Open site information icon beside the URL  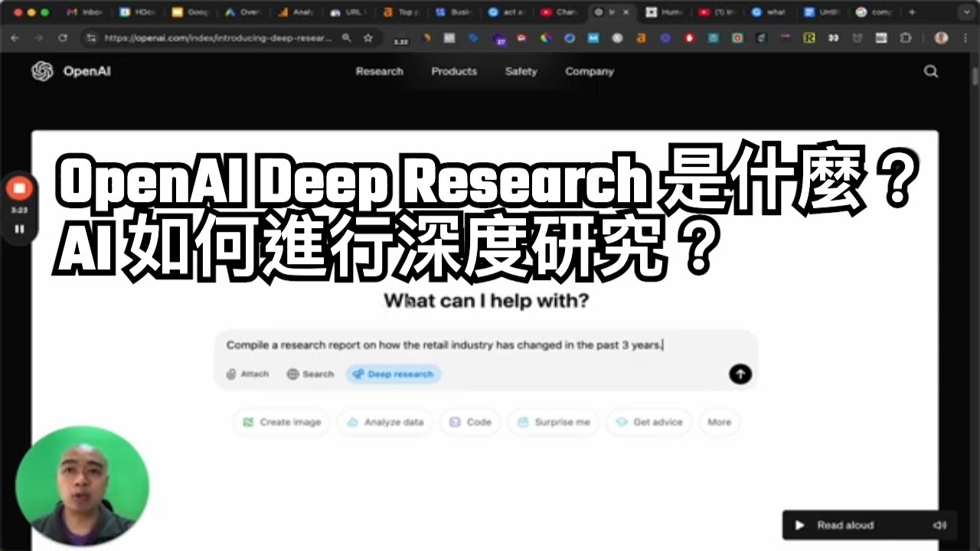92,37
